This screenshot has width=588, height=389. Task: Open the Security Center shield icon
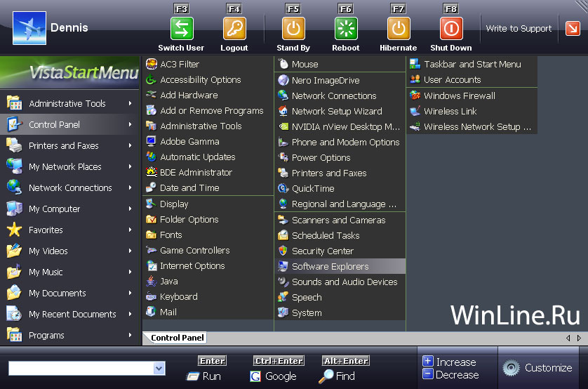click(283, 251)
